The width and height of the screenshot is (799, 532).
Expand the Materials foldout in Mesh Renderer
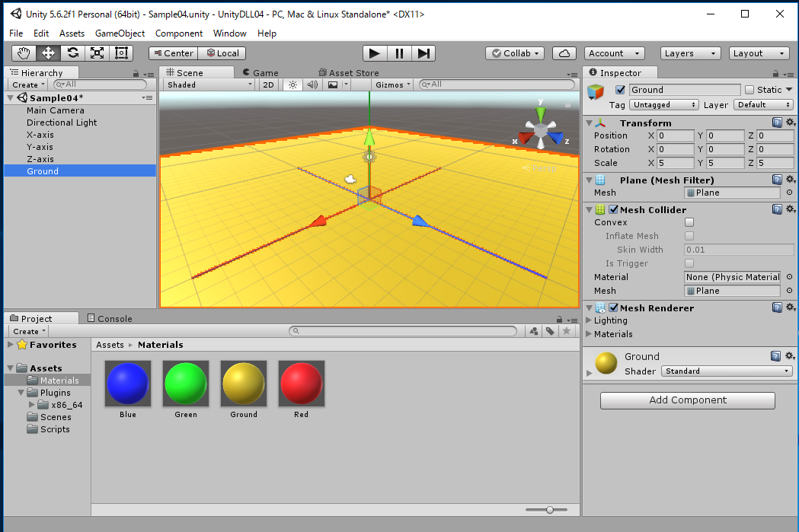[589, 334]
